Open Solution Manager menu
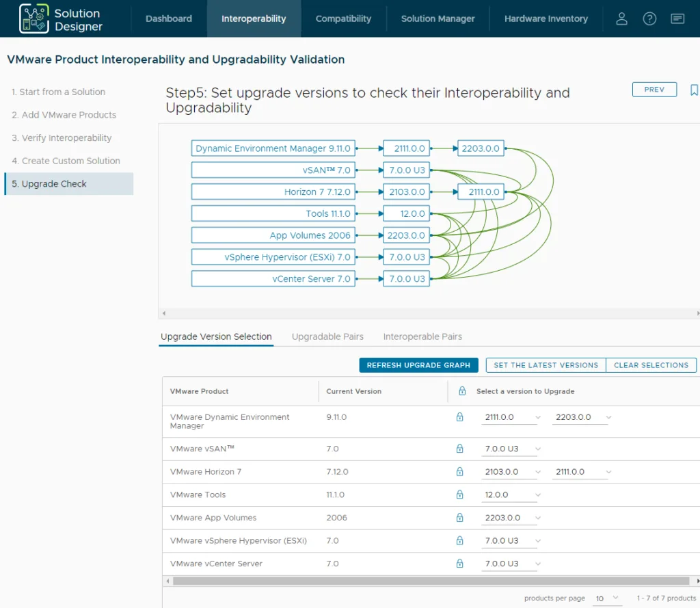 pos(437,18)
